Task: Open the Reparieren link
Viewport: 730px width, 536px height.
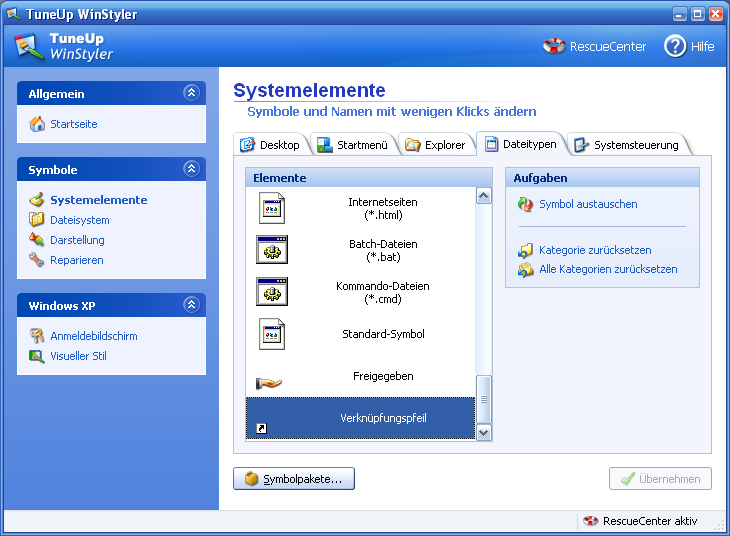Action: [77, 260]
